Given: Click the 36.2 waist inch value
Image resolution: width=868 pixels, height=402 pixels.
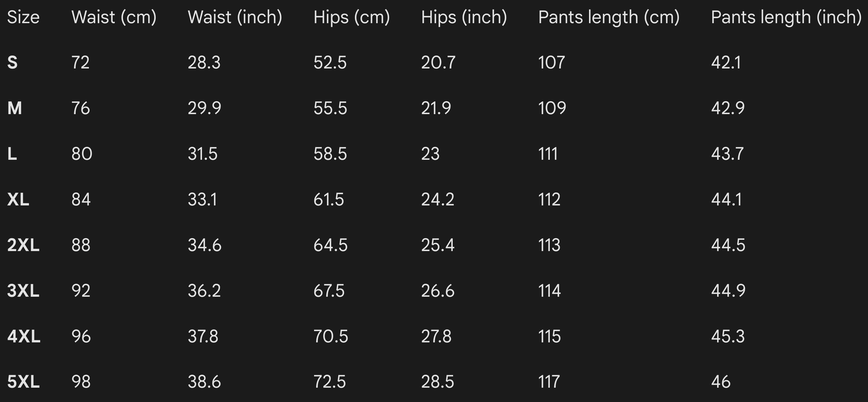Looking at the screenshot, I should coord(204,291).
